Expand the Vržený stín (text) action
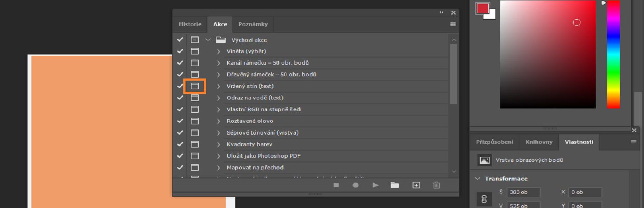Image resolution: width=644 pixels, height=208 pixels. (x=219, y=86)
